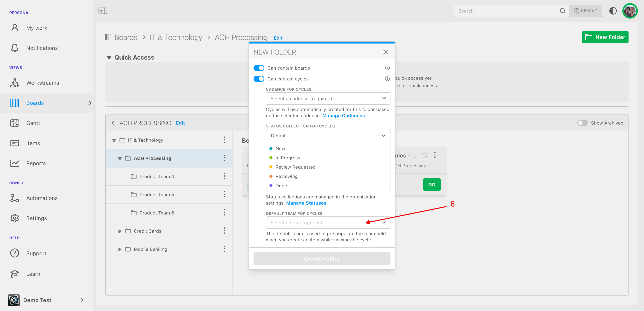Open user profile avatar
The height and width of the screenshot is (311, 644).
tap(630, 11)
